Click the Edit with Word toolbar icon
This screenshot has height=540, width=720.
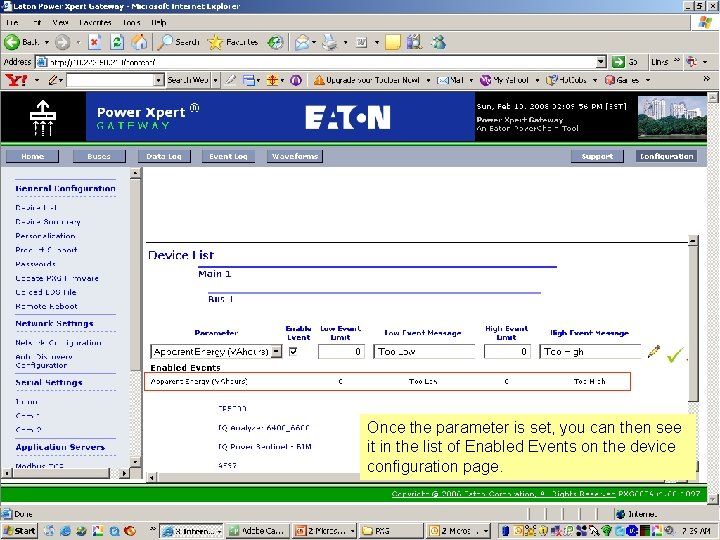point(361,43)
